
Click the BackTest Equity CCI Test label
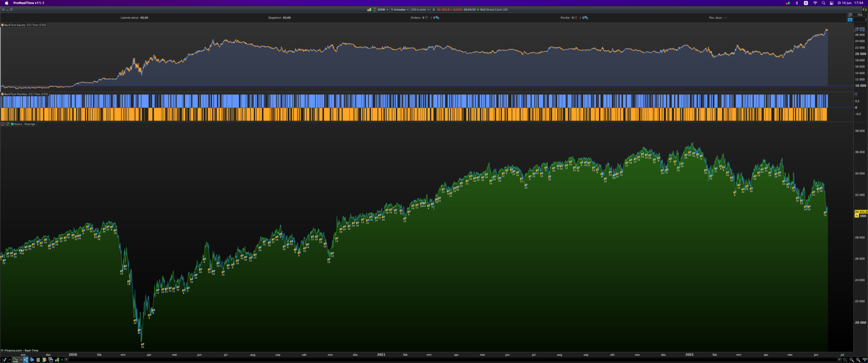25,25
